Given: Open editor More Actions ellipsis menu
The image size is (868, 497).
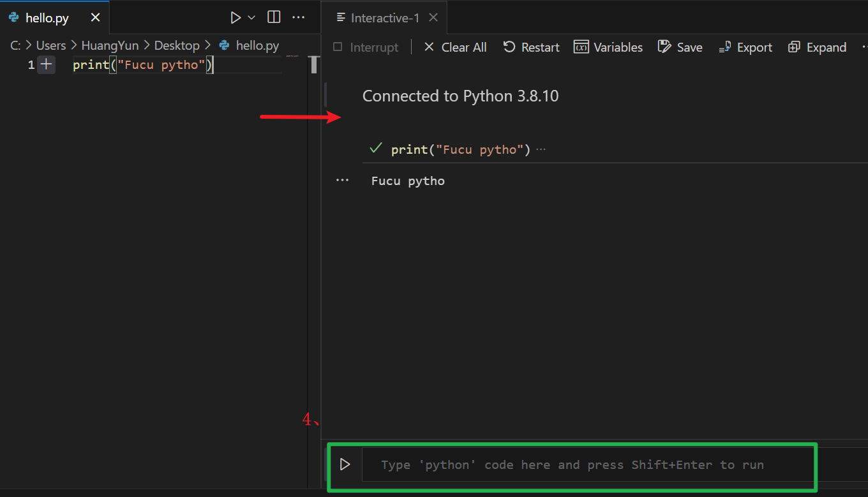Looking at the screenshot, I should 298,17.
